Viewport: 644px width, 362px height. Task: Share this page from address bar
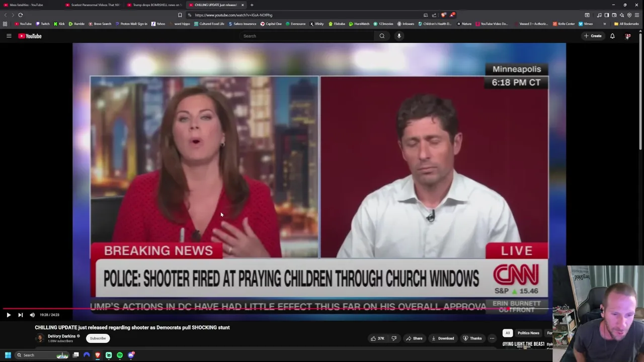434,15
